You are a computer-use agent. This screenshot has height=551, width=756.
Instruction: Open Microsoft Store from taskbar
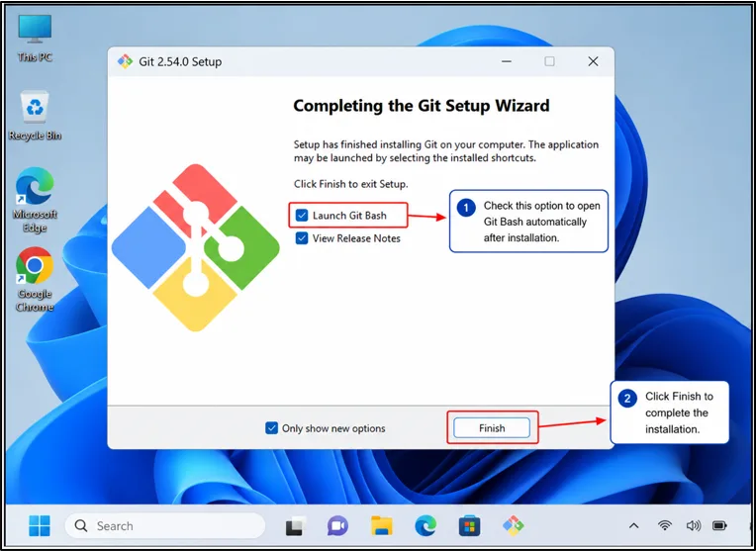click(x=469, y=525)
